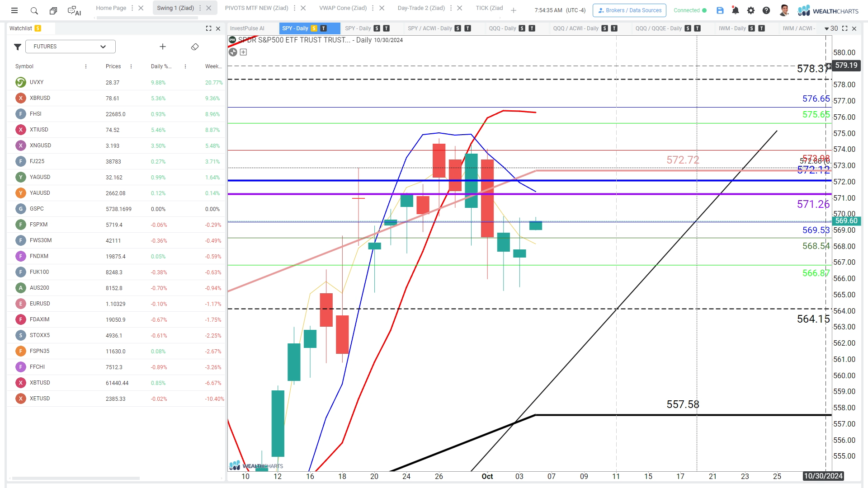868x488 pixels.
Task: Toggle T badge on QQQ - Daily tab
Action: pyautogui.click(x=532, y=28)
